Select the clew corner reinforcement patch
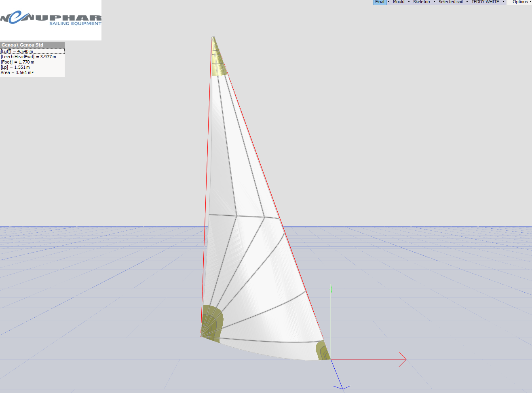 (x=323, y=351)
